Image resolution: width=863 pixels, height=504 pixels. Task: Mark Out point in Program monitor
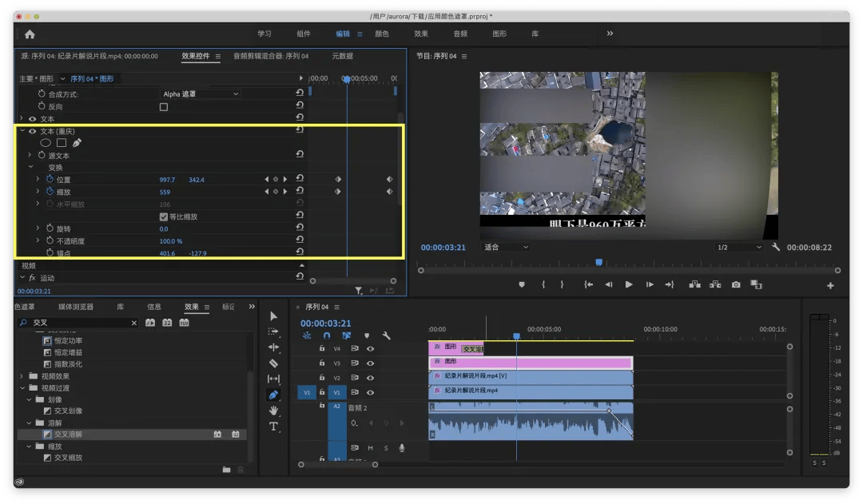[x=562, y=284]
